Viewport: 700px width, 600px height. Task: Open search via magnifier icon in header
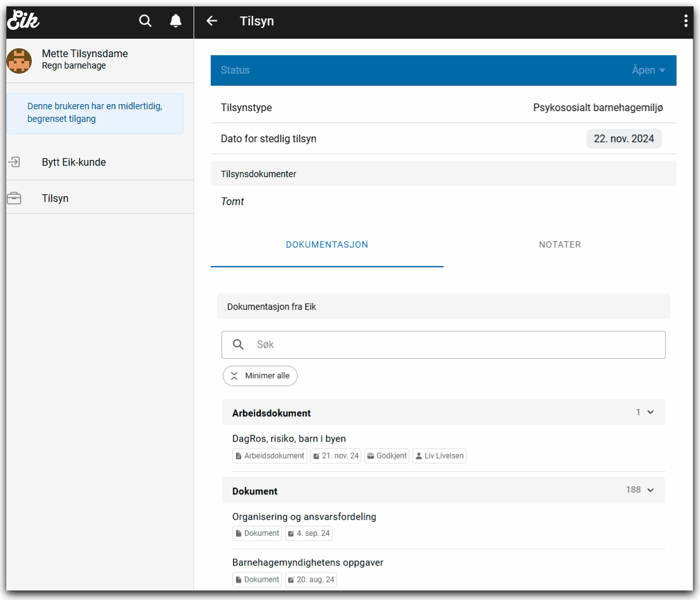(x=145, y=21)
